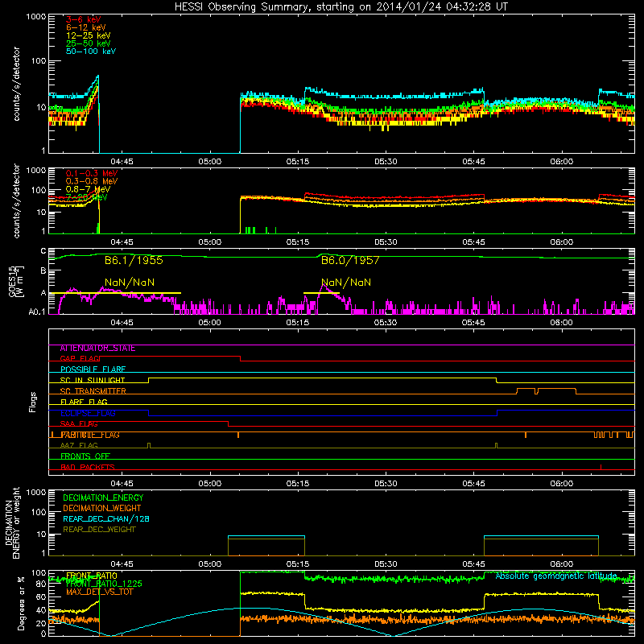
Task: Click the 05:30 tick under Flags panel
Action: pos(386,484)
